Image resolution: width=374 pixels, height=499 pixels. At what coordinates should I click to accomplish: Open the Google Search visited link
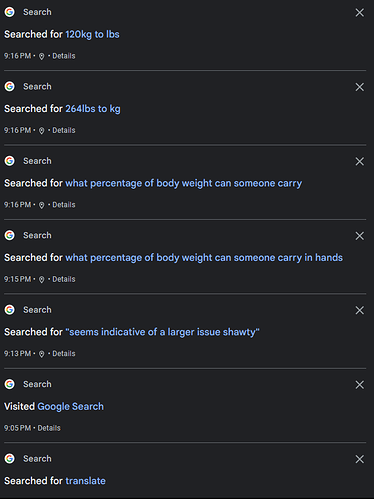point(70,407)
